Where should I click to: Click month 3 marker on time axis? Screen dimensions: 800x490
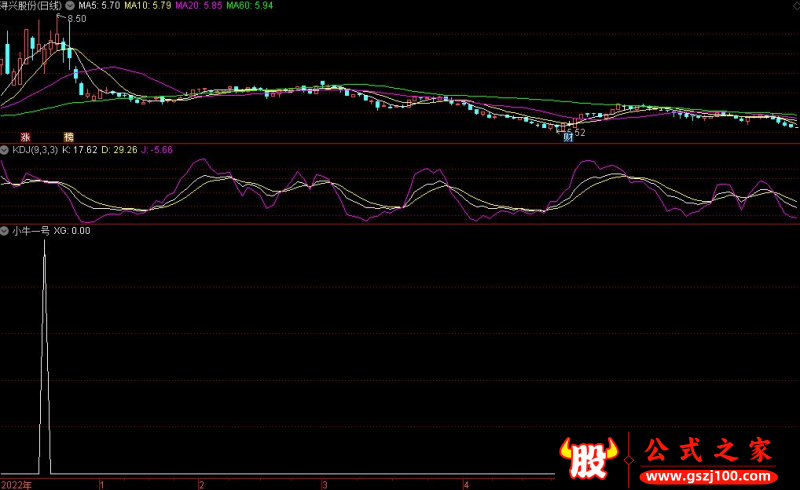click(x=323, y=483)
